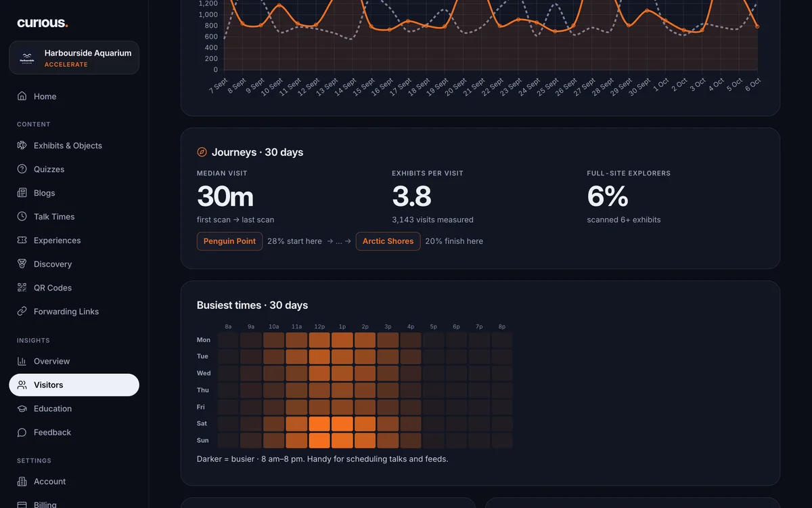Click the Penguin Point exhibit chip
Viewport: 812px width, 508px height.
pyautogui.click(x=229, y=241)
